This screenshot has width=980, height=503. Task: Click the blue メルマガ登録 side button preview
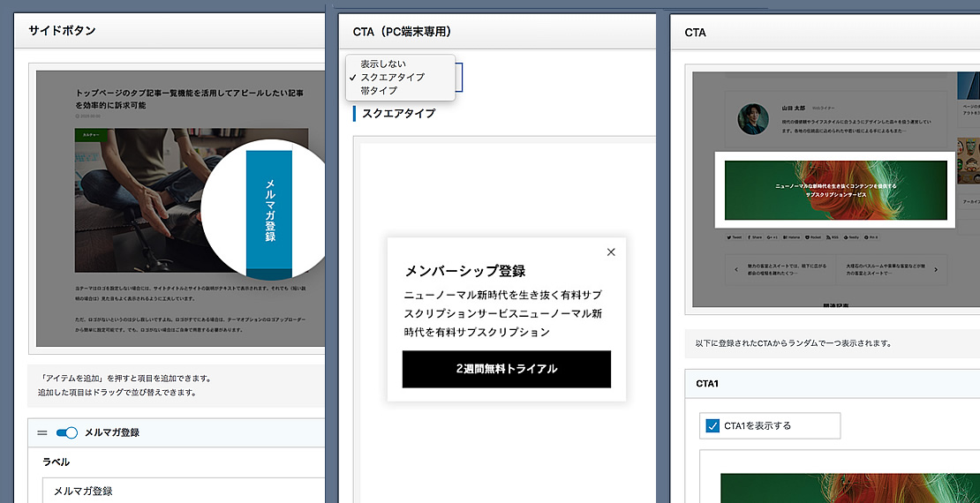269,209
